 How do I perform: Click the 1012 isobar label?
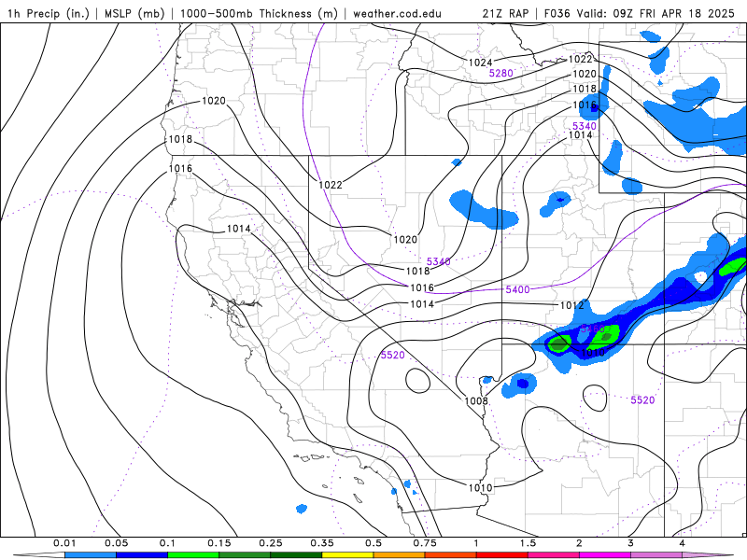coord(571,305)
